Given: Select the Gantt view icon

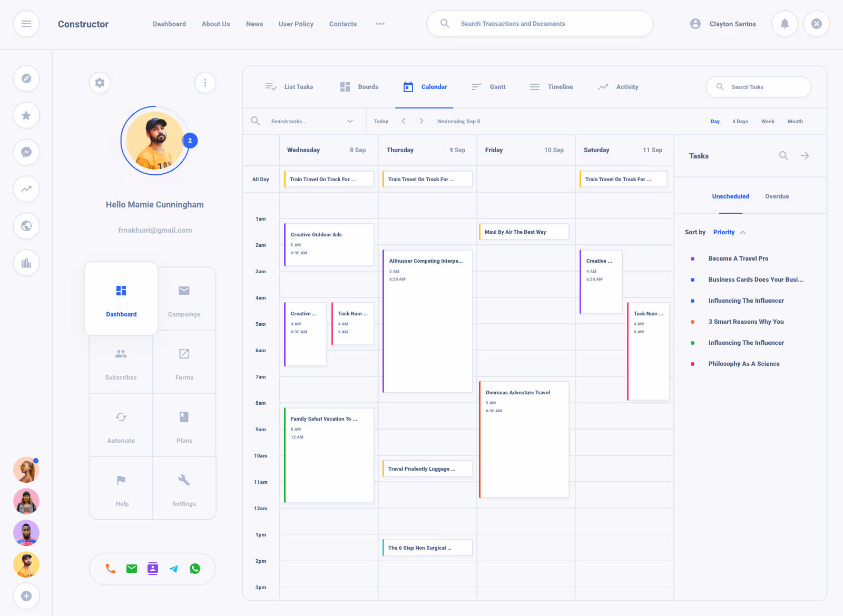Looking at the screenshot, I should (x=476, y=86).
